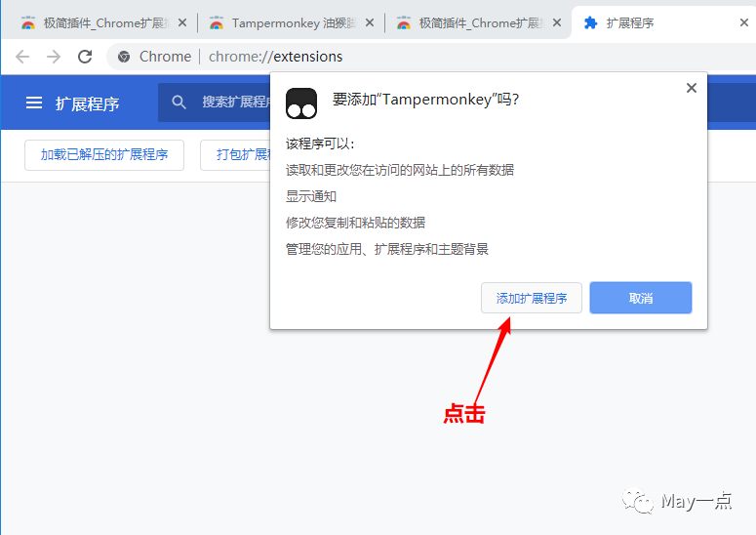Click the 扩展程序 page title

coord(87,103)
